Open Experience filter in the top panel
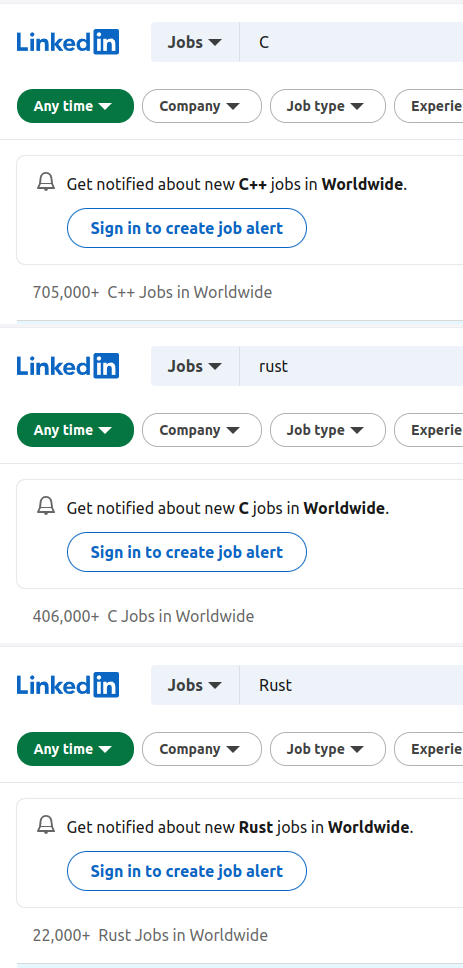Viewport: 463px width, 968px height. (x=429, y=106)
